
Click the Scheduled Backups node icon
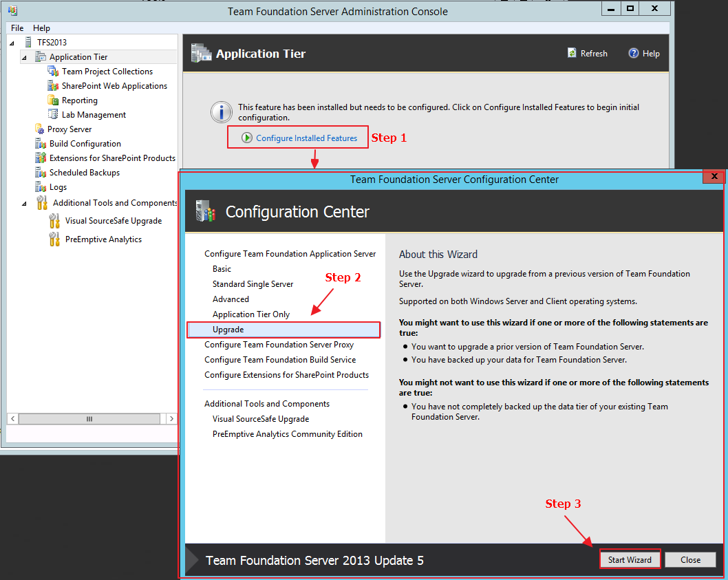pyautogui.click(x=41, y=172)
